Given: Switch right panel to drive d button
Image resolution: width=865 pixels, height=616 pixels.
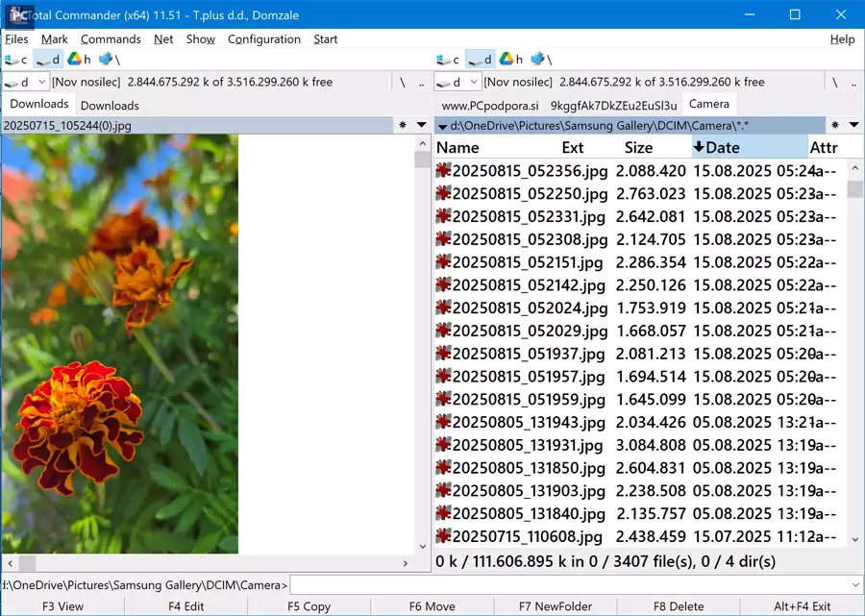Looking at the screenshot, I should point(480,60).
